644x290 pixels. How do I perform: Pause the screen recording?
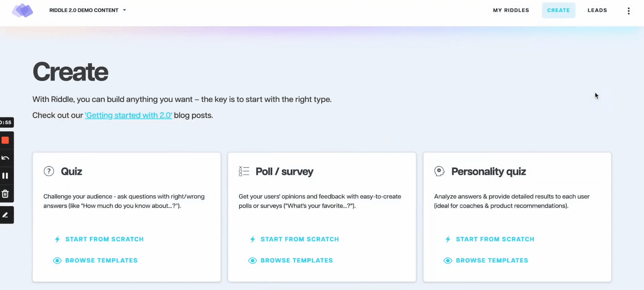(5, 176)
